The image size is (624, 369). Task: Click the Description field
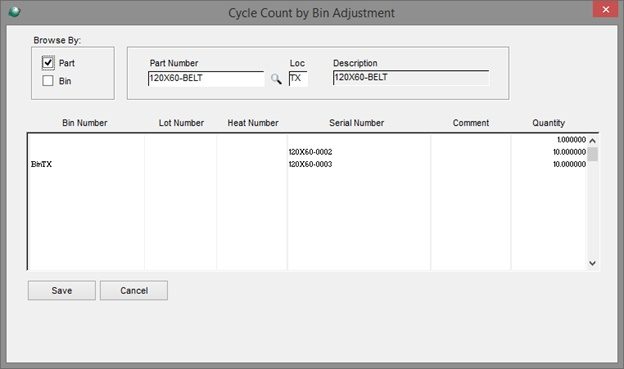click(411, 78)
